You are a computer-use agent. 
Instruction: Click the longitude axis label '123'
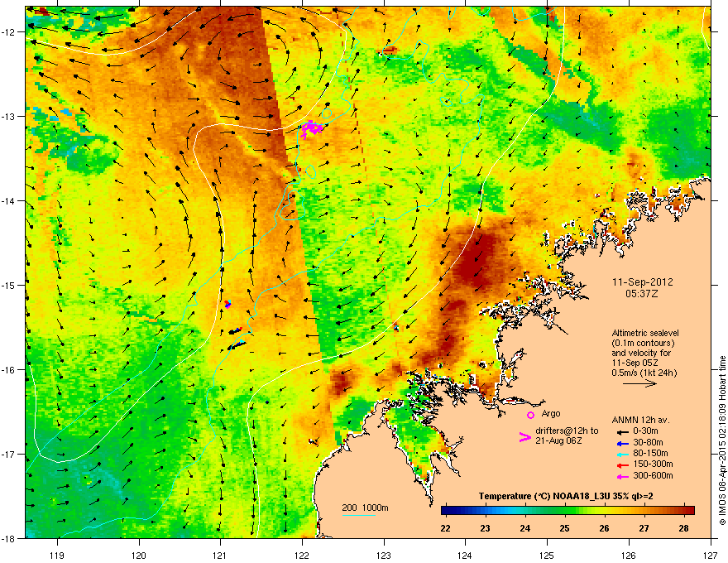(384, 555)
